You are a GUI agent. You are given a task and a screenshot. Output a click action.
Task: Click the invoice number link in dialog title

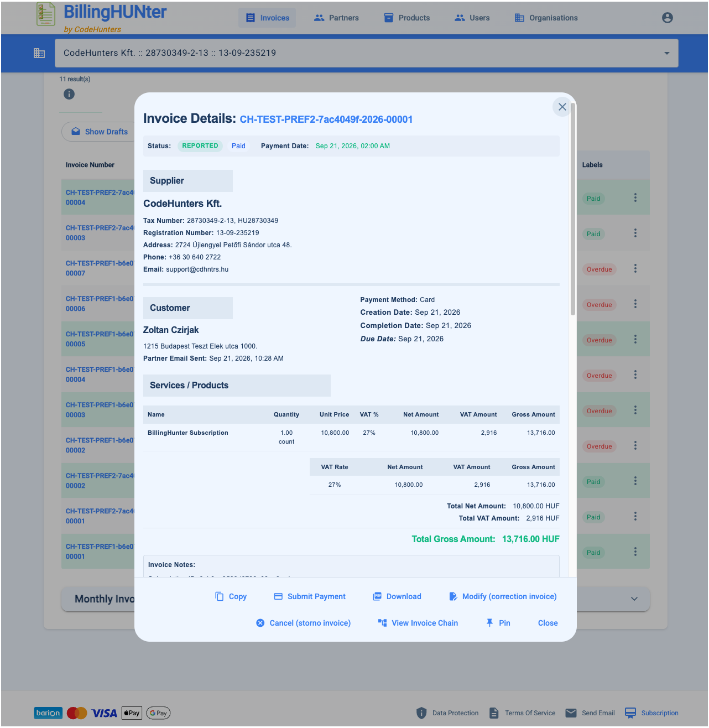point(326,119)
